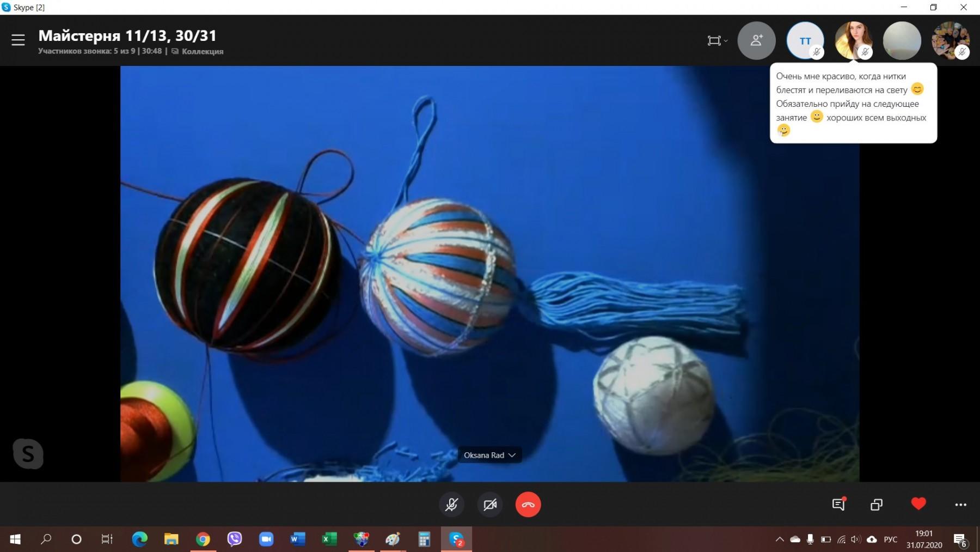The image size is (980, 552).
Task: Select the red-haired woman participant avatar
Action: 853,40
